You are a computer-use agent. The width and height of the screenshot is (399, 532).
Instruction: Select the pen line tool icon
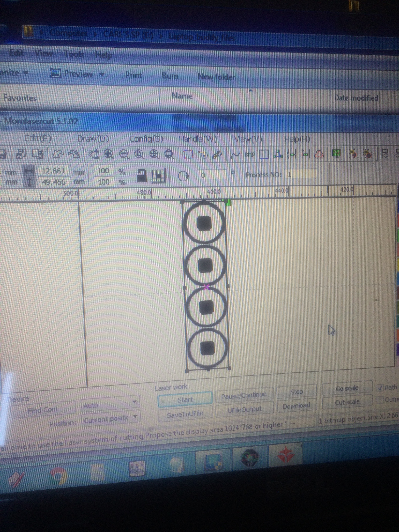[217, 155]
